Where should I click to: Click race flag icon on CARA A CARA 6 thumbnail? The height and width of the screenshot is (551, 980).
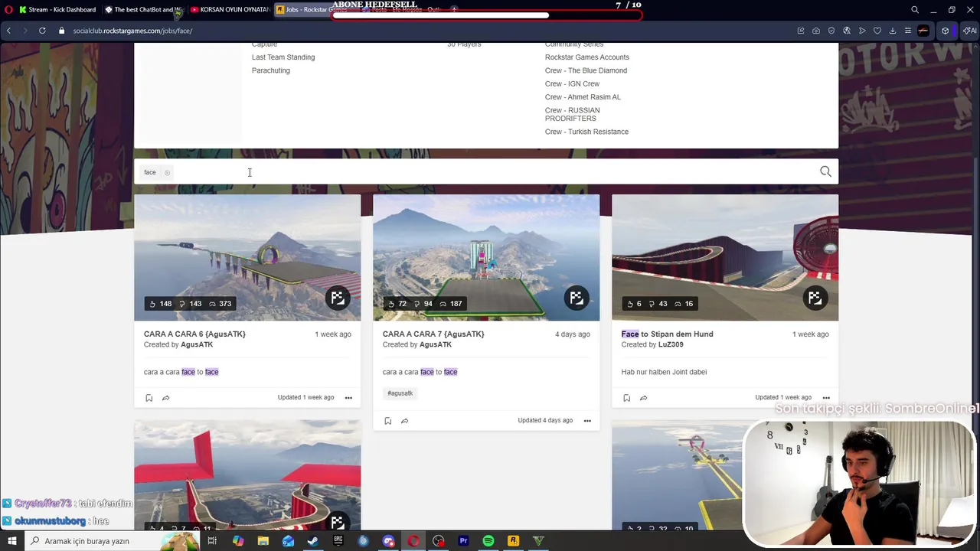338,298
